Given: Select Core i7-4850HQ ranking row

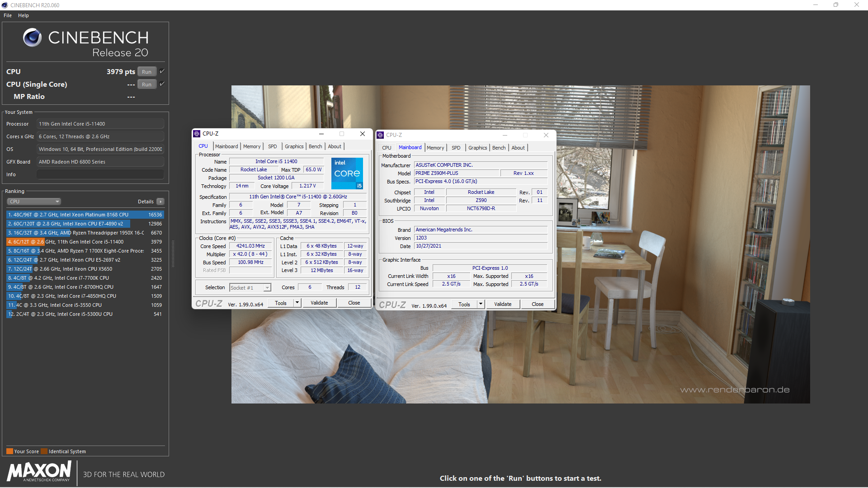Looking at the screenshot, I should [x=85, y=296].
